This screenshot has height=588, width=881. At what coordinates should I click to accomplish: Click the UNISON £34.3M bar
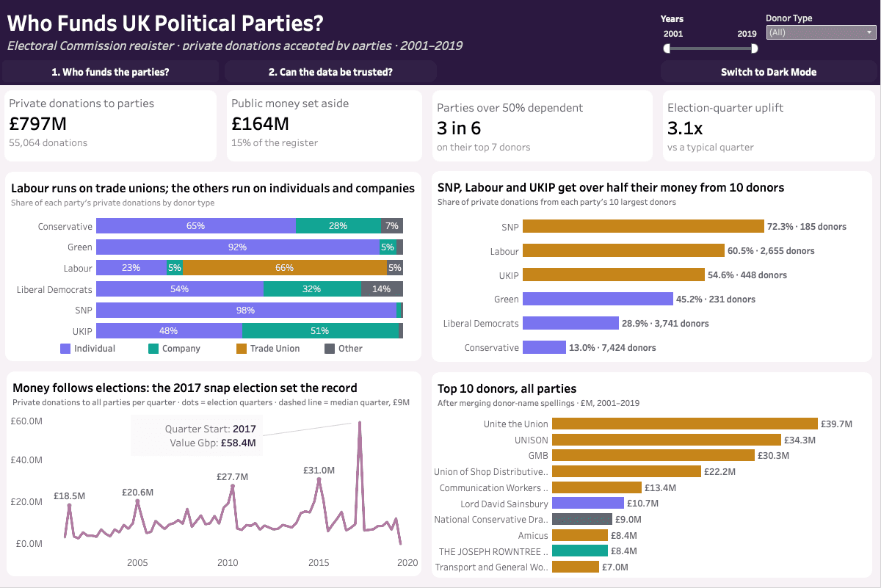click(667, 440)
